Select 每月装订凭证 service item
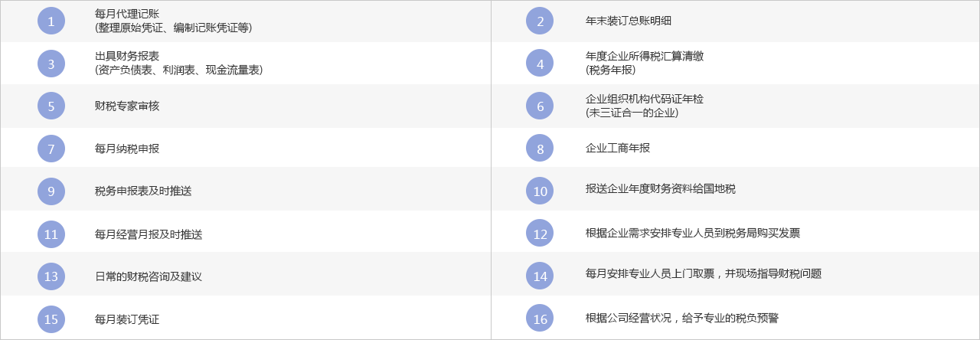This screenshot has height=340, width=980. click(127, 319)
